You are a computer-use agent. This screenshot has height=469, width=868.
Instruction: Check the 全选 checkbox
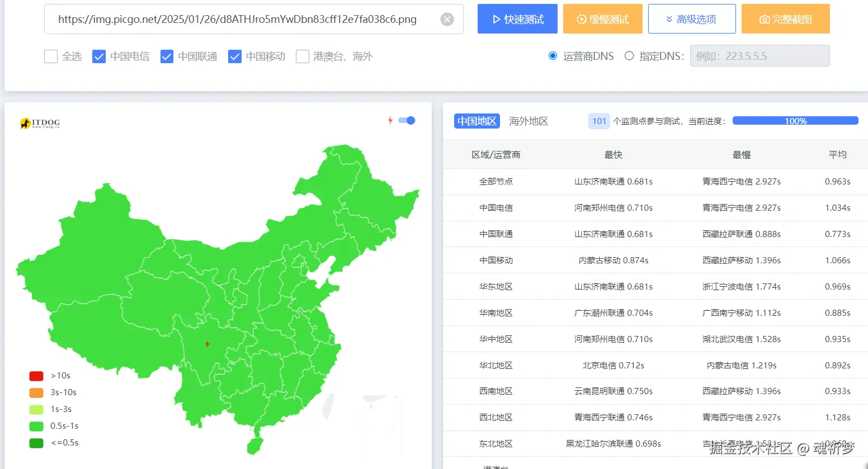coord(51,56)
